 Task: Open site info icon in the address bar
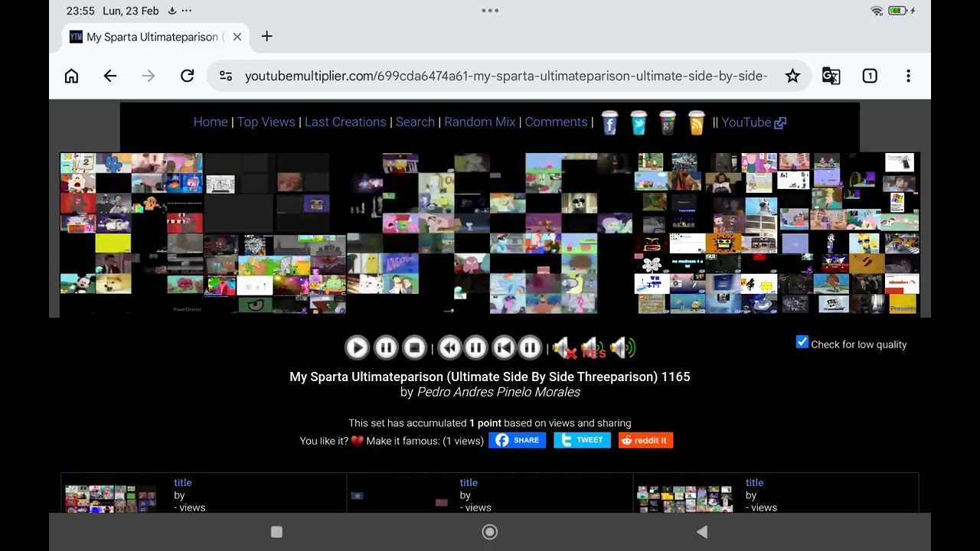coord(226,76)
